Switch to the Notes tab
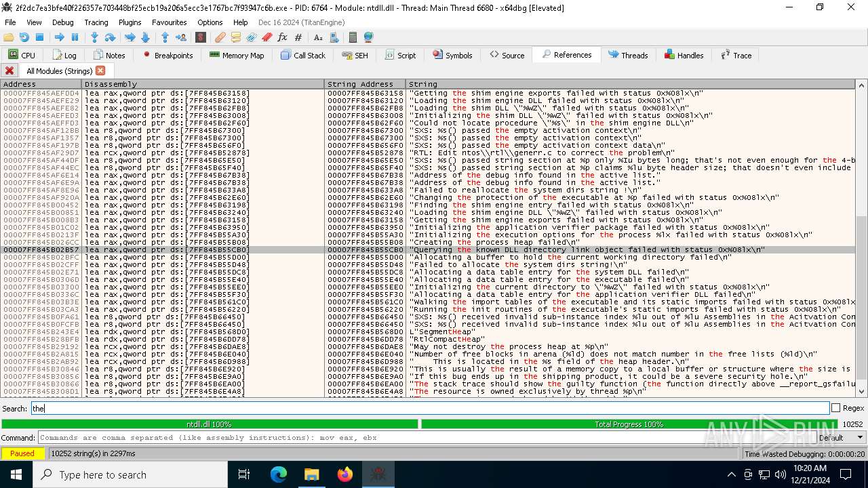The width and height of the screenshot is (868, 488). pos(109,55)
